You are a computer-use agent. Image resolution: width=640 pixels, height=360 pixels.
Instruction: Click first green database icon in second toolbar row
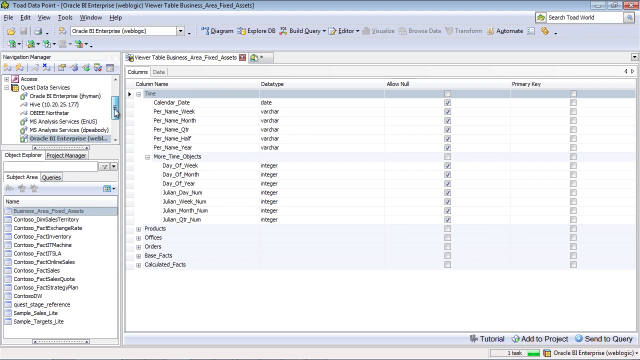click(12, 44)
